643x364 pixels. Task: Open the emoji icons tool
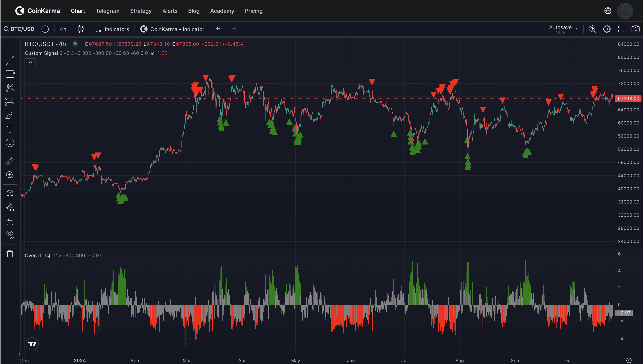tap(10, 143)
